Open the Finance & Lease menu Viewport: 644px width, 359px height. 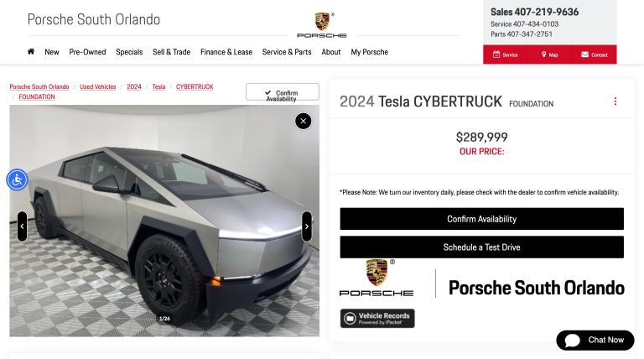(226, 52)
